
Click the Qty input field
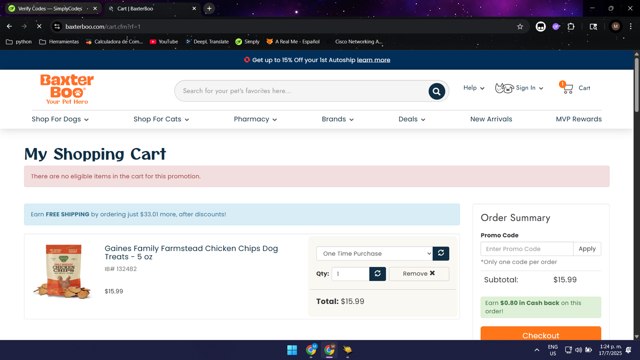coord(350,273)
